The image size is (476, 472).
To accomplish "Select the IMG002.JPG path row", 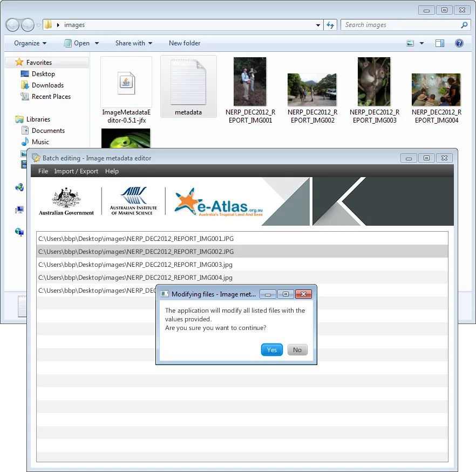I will tap(242, 252).
